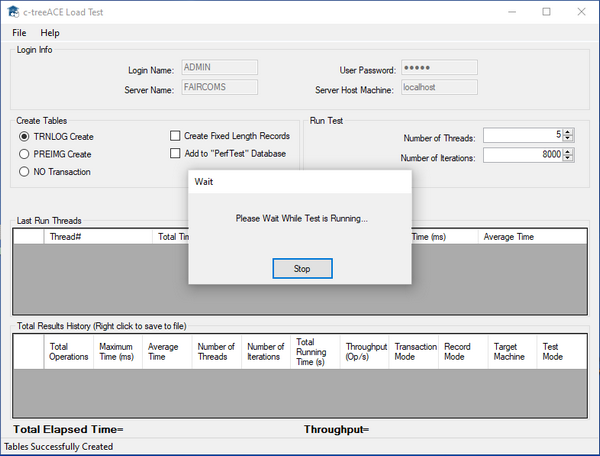Click Average Time header in Results History

pos(167,352)
